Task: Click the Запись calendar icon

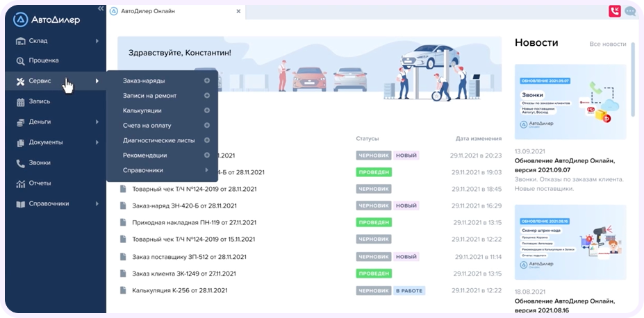Action: pos(21,102)
